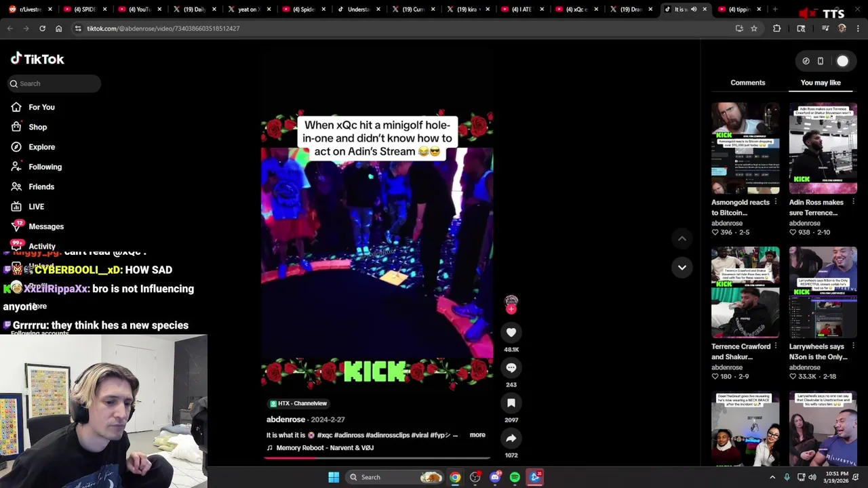Switch to the (4) tippin browser tab
Image resolution: width=868 pixels, height=488 pixels.
pyautogui.click(x=739, y=9)
